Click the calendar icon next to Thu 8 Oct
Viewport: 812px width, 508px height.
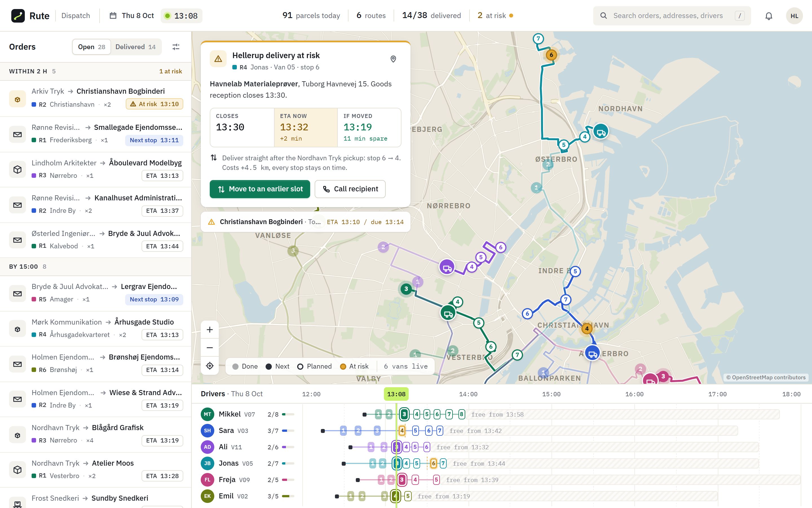tap(113, 16)
